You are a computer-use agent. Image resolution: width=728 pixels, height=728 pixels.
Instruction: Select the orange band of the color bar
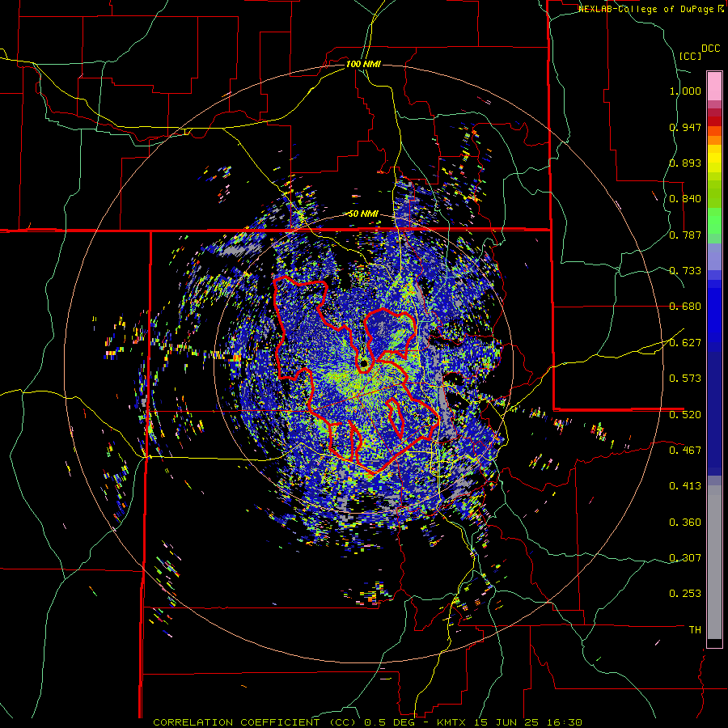[x=714, y=140]
